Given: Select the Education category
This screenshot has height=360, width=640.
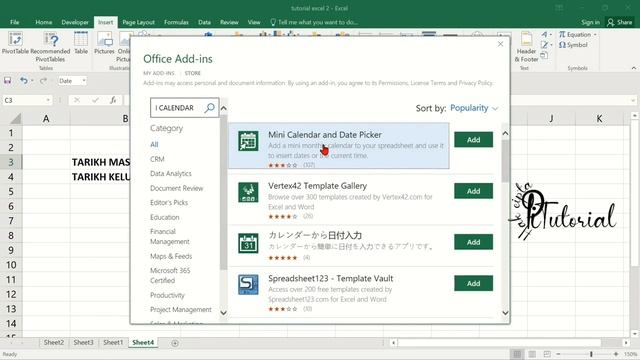Looking at the screenshot, I should point(164,217).
